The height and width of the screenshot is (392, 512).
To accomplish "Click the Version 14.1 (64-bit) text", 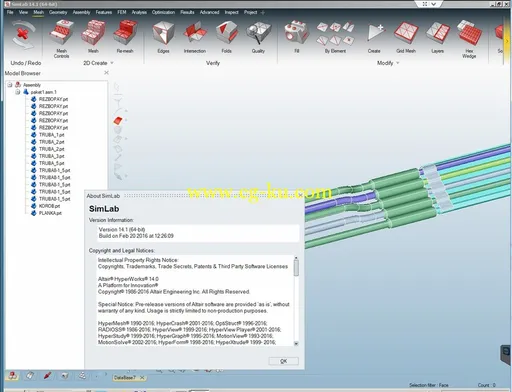I will tap(122, 229).
